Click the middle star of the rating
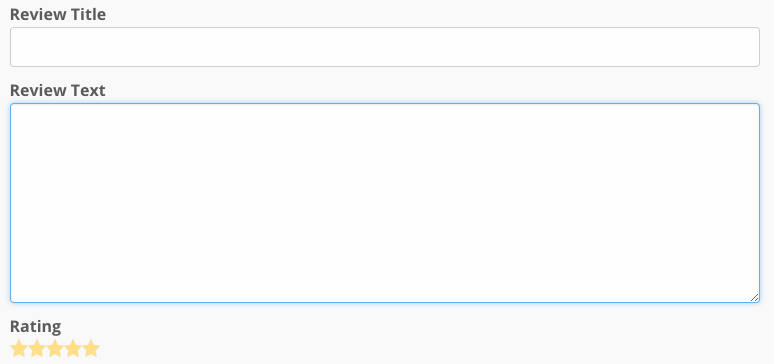Image resolution: width=774 pixels, height=364 pixels. pyautogui.click(x=55, y=348)
